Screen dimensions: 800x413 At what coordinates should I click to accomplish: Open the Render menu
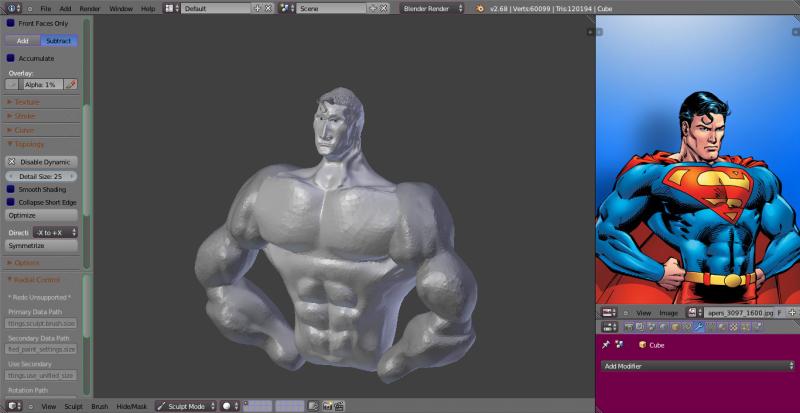pyautogui.click(x=90, y=9)
